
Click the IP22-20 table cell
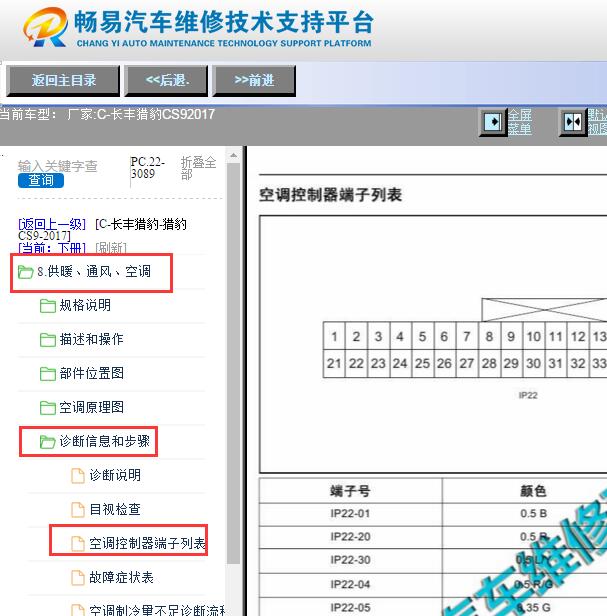[350, 537]
